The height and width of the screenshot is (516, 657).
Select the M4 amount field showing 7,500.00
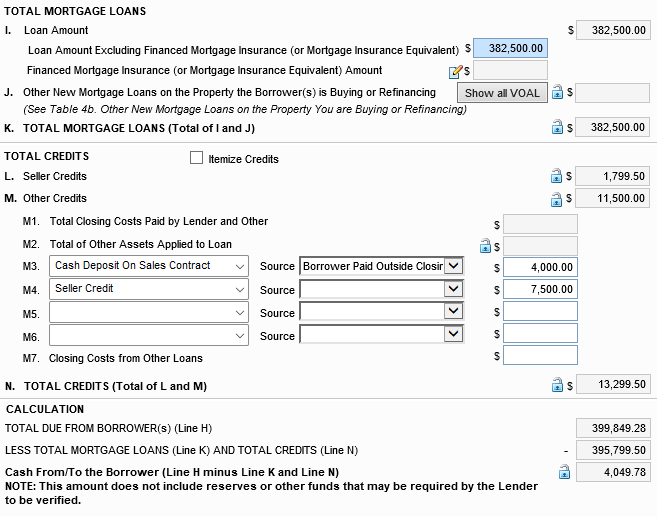540,289
